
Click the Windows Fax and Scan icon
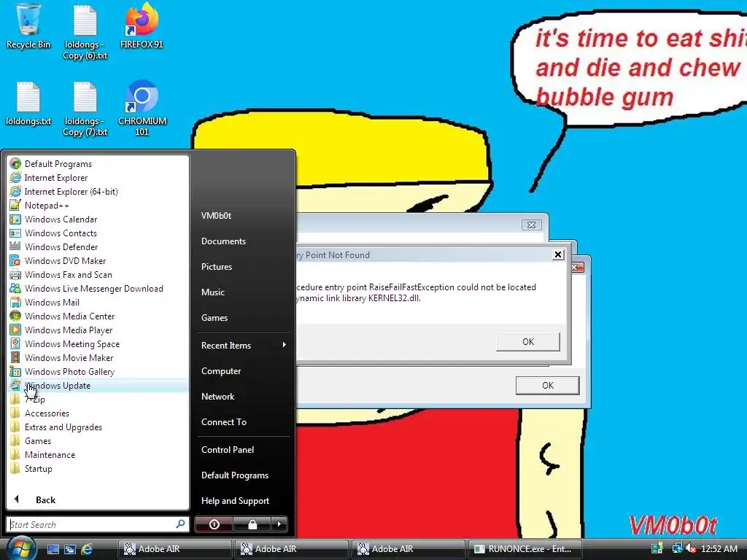pos(15,274)
